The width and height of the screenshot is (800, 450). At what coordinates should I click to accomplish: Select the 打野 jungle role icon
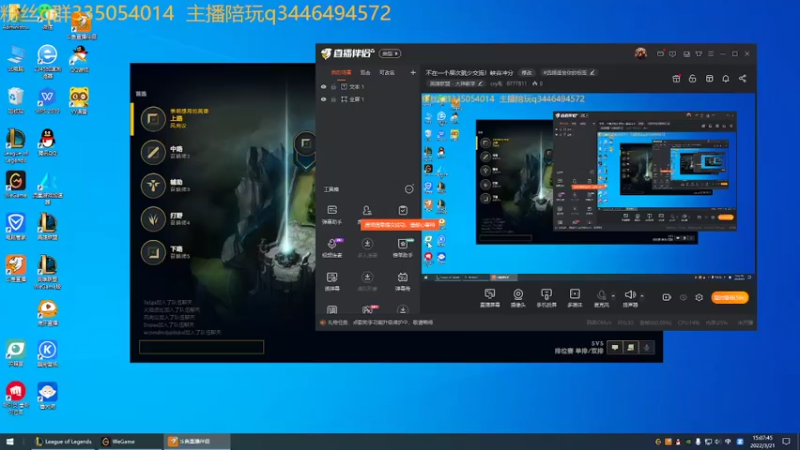(153, 219)
